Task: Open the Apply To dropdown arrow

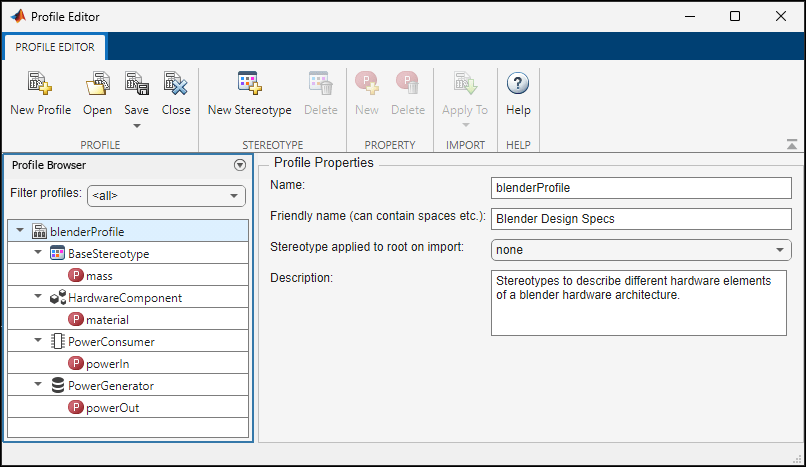Action: click(466, 125)
